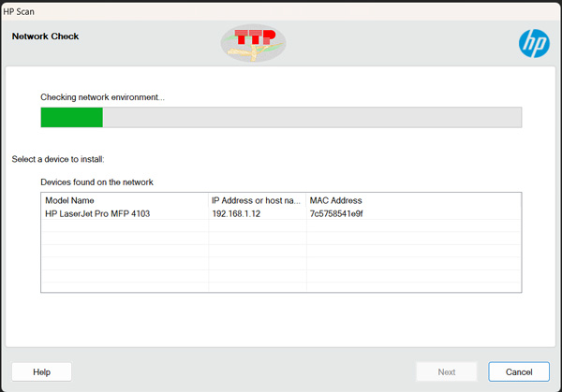
Task: Click the 'Checking network environment...' status text
Action: point(102,97)
